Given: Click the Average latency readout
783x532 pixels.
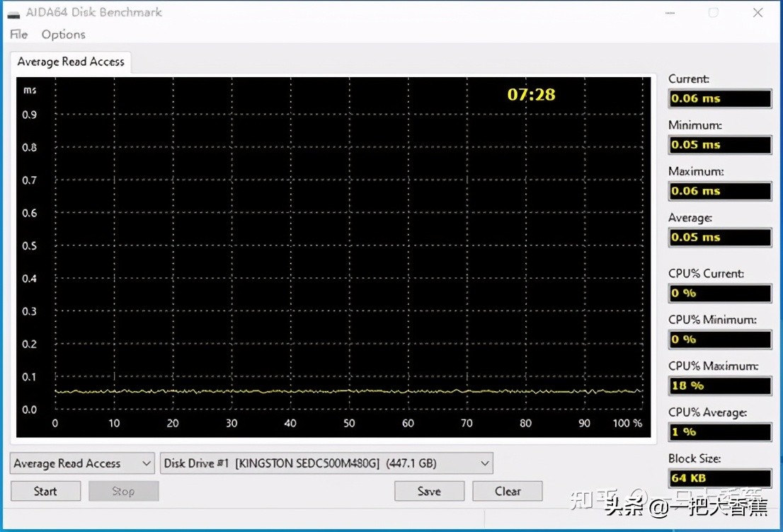Looking at the screenshot, I should [x=719, y=237].
